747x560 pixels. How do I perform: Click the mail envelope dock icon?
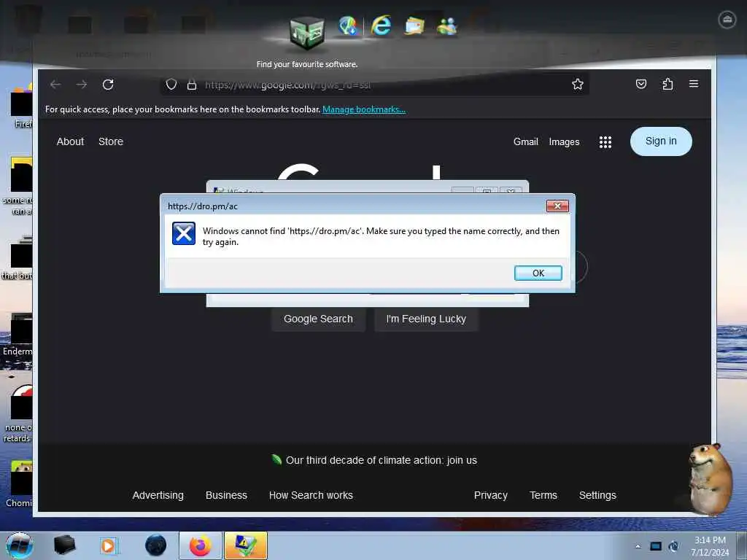click(x=414, y=26)
